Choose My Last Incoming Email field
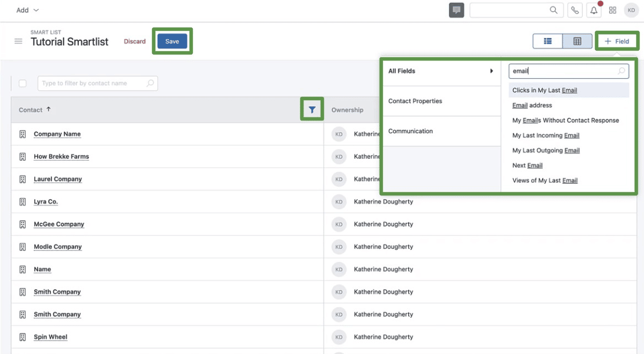The width and height of the screenshot is (644, 354). click(569, 135)
